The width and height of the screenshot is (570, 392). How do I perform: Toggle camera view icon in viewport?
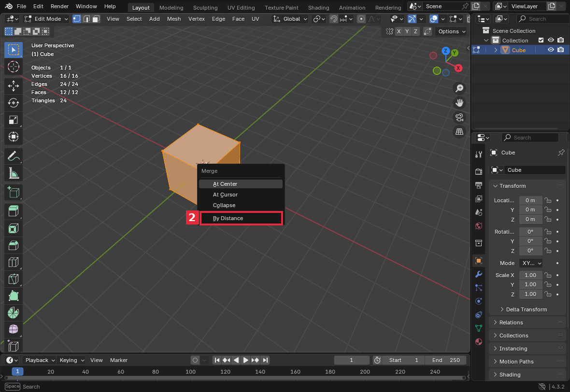pyautogui.click(x=459, y=117)
